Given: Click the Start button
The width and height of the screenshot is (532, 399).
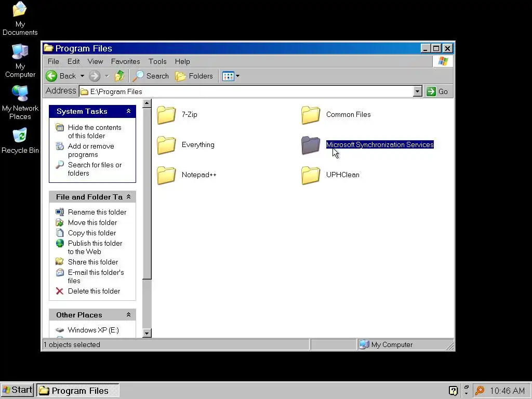Looking at the screenshot, I should tap(17, 390).
